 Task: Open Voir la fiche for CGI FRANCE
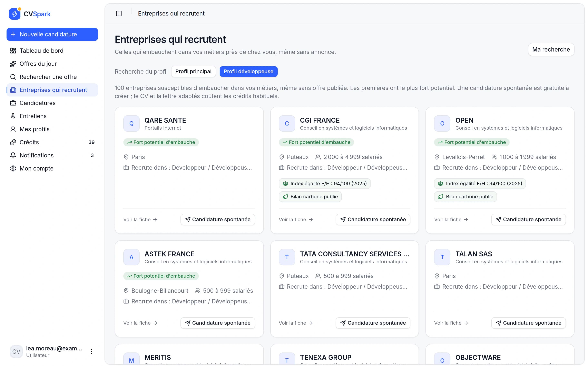(x=296, y=220)
